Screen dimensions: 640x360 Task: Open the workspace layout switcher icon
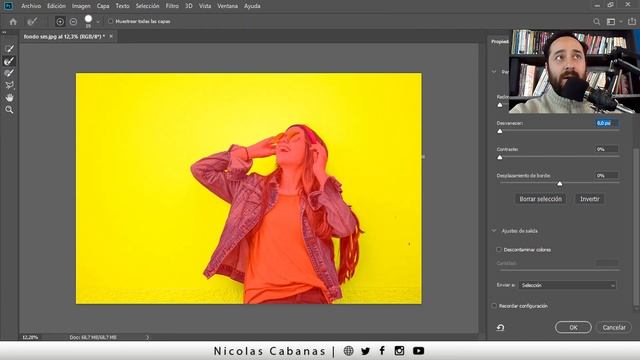click(x=611, y=22)
